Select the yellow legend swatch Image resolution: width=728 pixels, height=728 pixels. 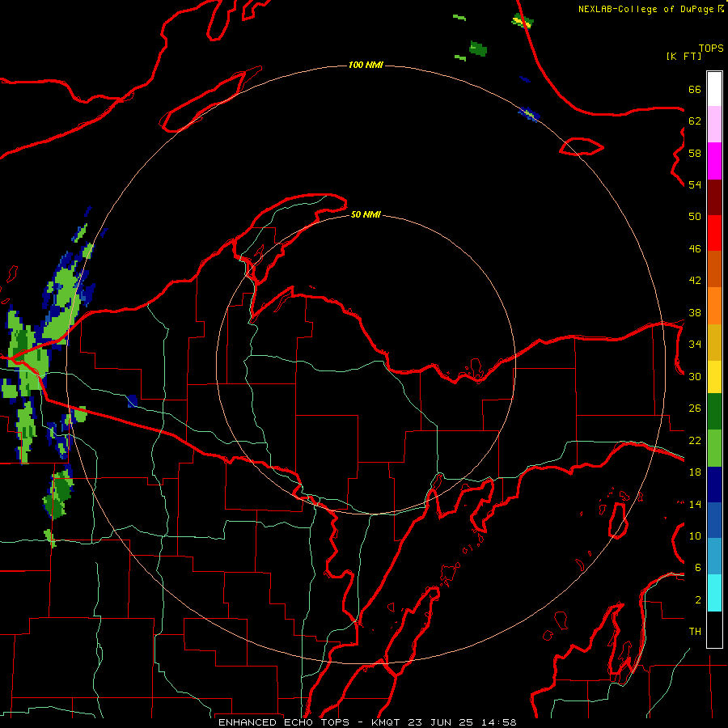click(714, 377)
